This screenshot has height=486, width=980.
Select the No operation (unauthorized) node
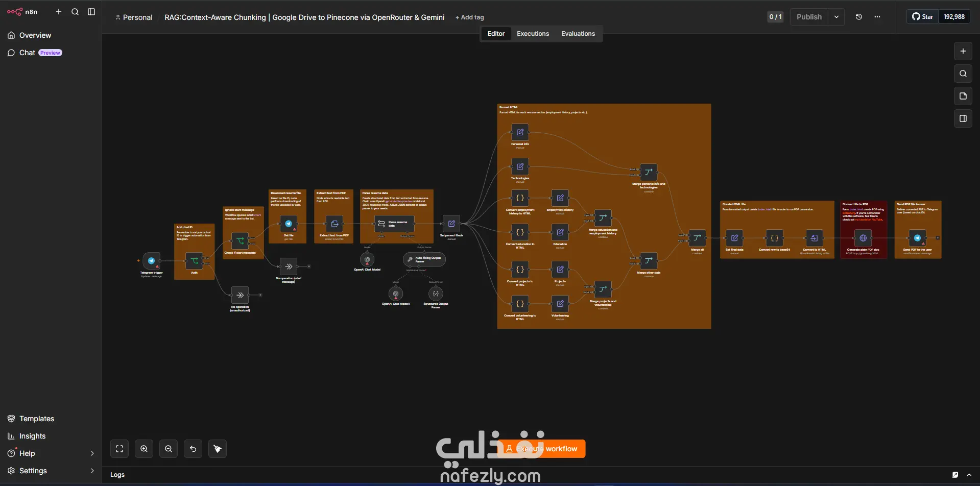[x=240, y=295]
